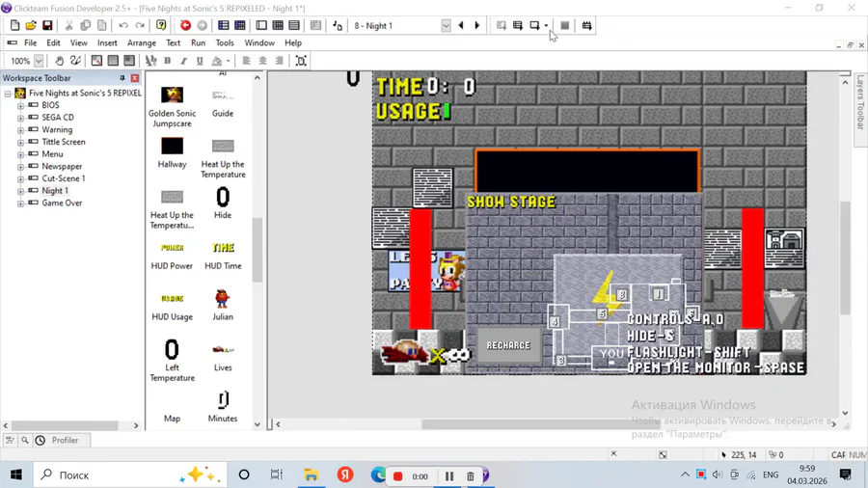Open the File menu
The image size is (868, 488).
(x=31, y=42)
